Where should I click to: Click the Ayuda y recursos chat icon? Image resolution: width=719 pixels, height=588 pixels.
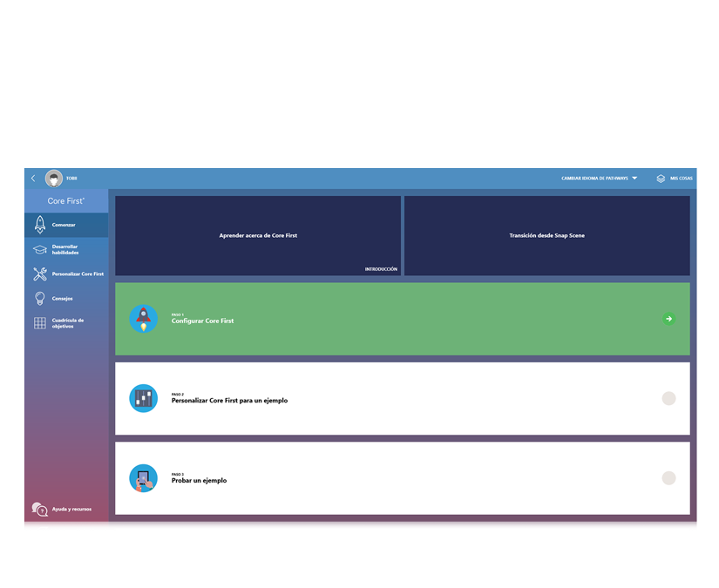39,509
